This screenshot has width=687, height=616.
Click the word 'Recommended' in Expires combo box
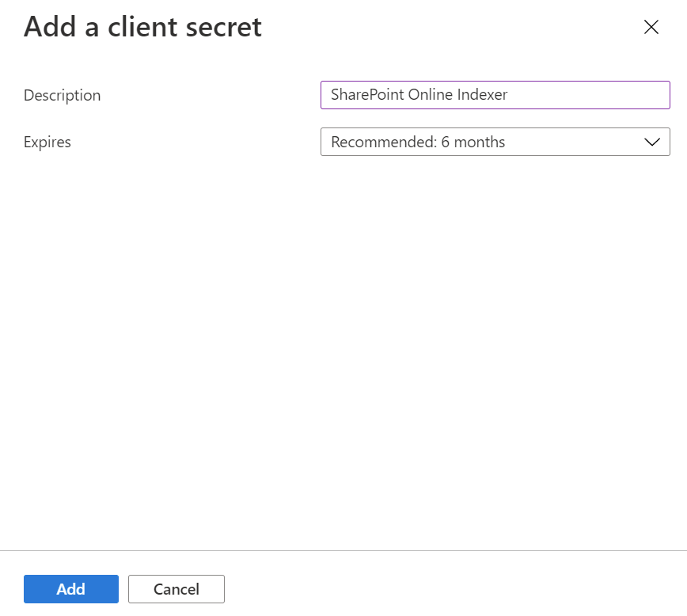[x=383, y=142]
